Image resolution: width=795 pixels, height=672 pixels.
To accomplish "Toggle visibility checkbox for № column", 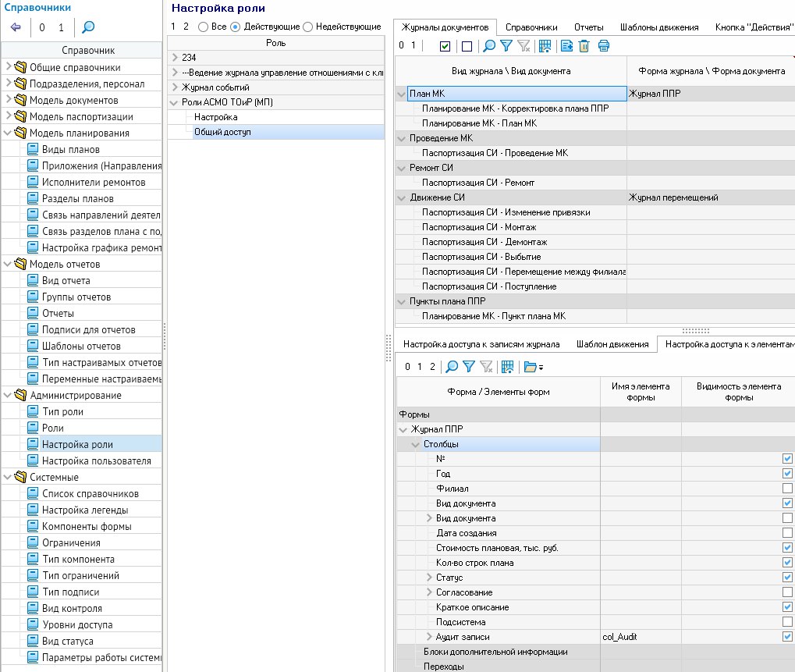I will (787, 458).
